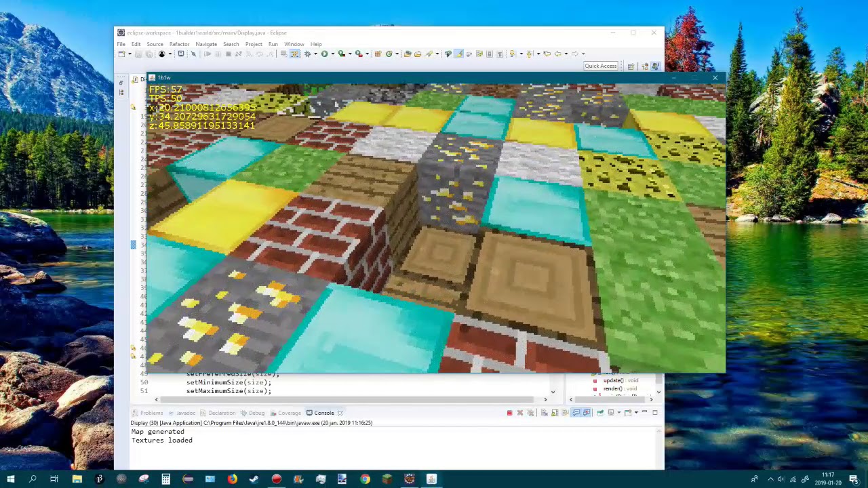Click the Pin Console icon
Image resolution: width=868 pixels, height=488 pixels.
click(x=600, y=413)
